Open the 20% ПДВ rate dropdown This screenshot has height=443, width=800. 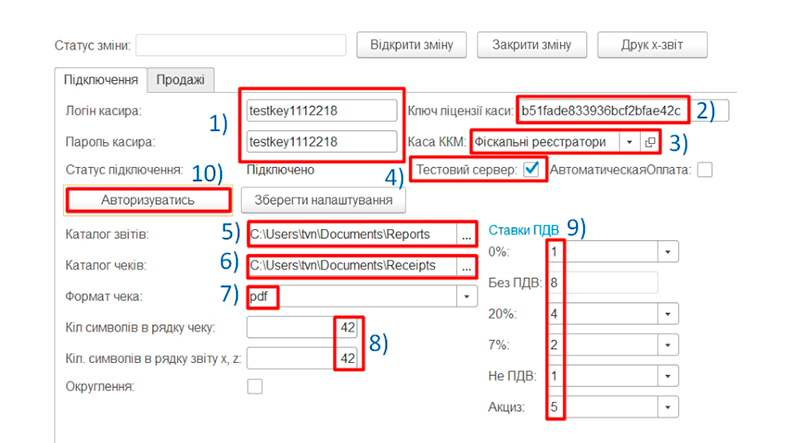(x=666, y=314)
